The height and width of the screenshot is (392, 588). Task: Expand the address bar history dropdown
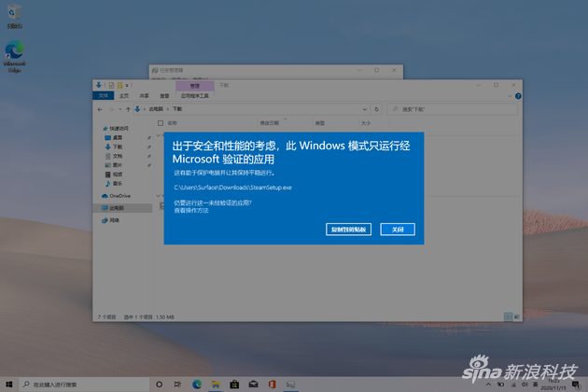coord(365,109)
